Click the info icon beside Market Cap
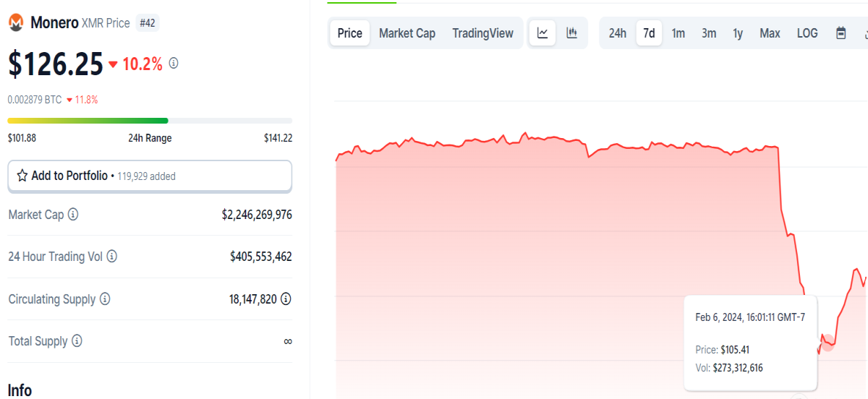This screenshot has width=868, height=399. [73, 215]
